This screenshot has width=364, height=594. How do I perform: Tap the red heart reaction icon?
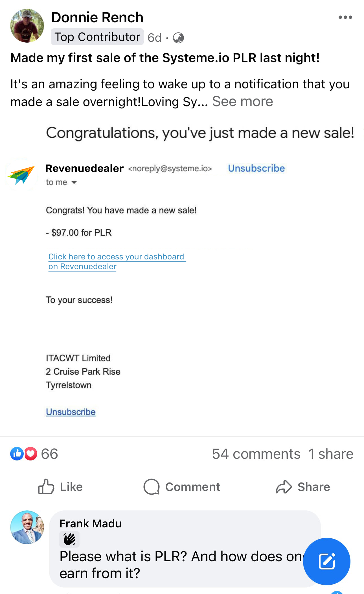31,454
